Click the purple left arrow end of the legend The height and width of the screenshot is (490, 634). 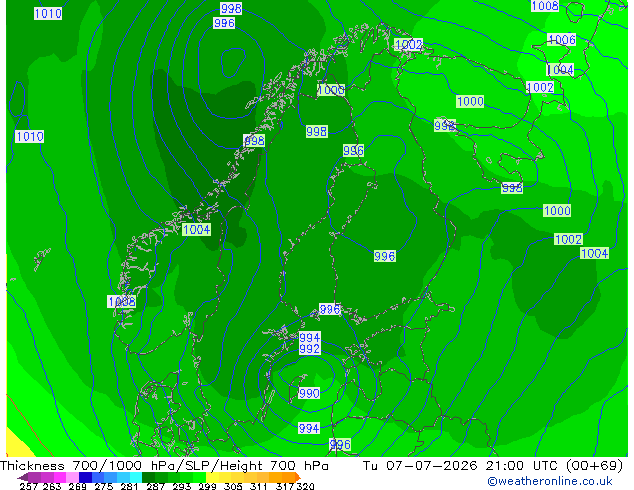pos(22,478)
